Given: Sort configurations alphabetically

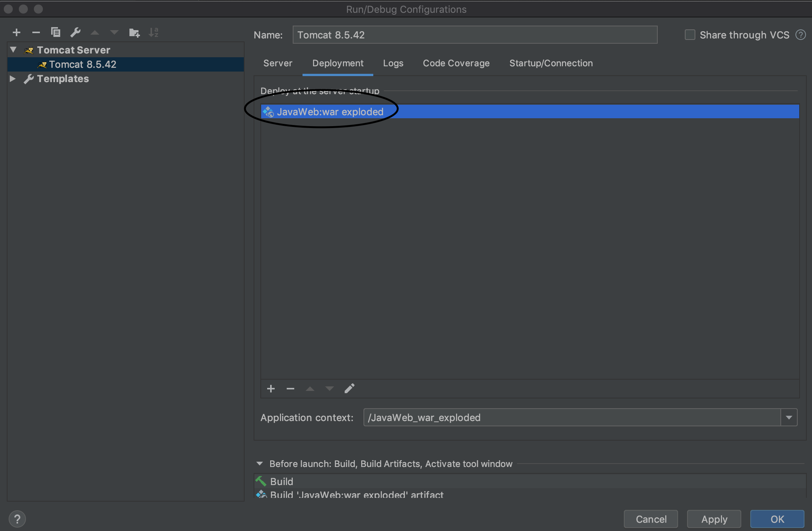Looking at the screenshot, I should click(154, 33).
